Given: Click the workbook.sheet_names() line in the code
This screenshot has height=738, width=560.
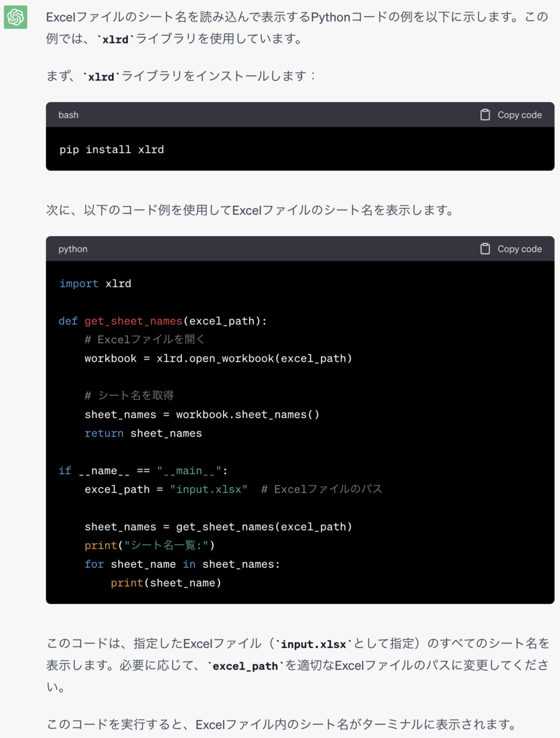Looking at the screenshot, I should pos(202,414).
